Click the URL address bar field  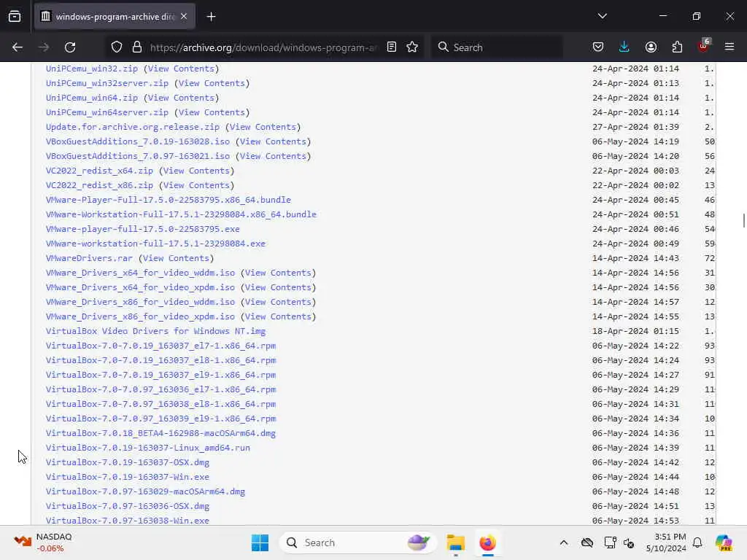[263, 47]
